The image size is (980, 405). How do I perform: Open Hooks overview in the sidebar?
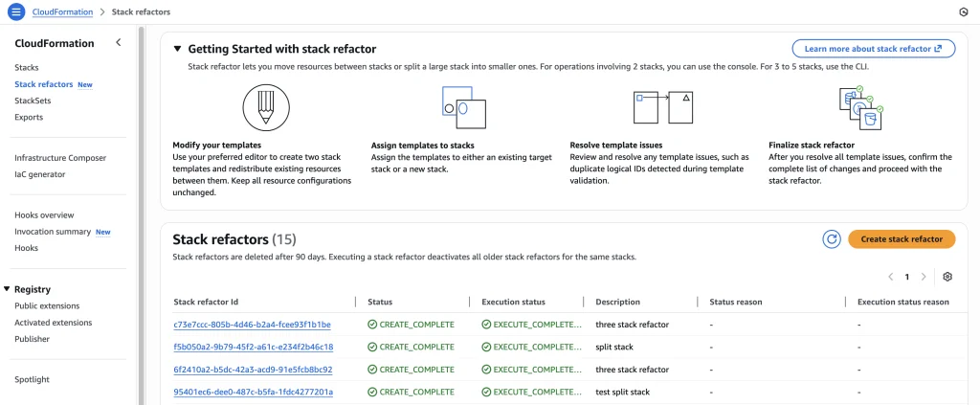[44, 215]
